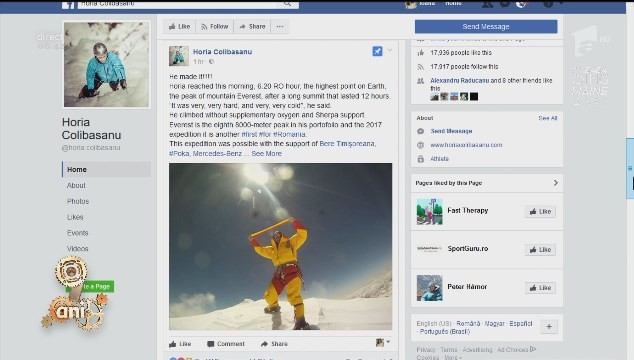Click the post author name Horia Colibasanu

click(222, 52)
